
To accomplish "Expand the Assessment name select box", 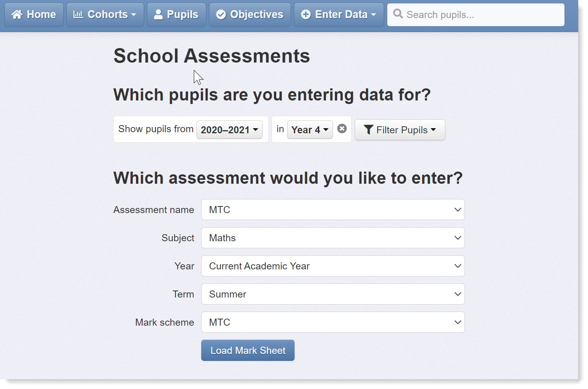I will pos(333,210).
